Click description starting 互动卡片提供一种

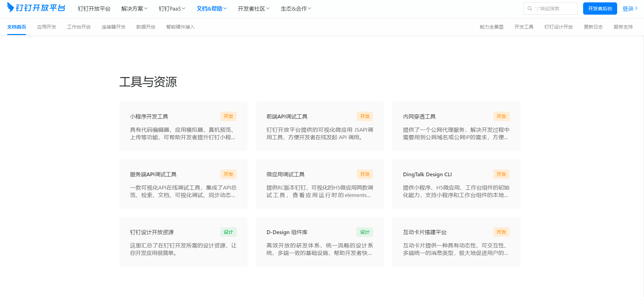click(x=456, y=249)
